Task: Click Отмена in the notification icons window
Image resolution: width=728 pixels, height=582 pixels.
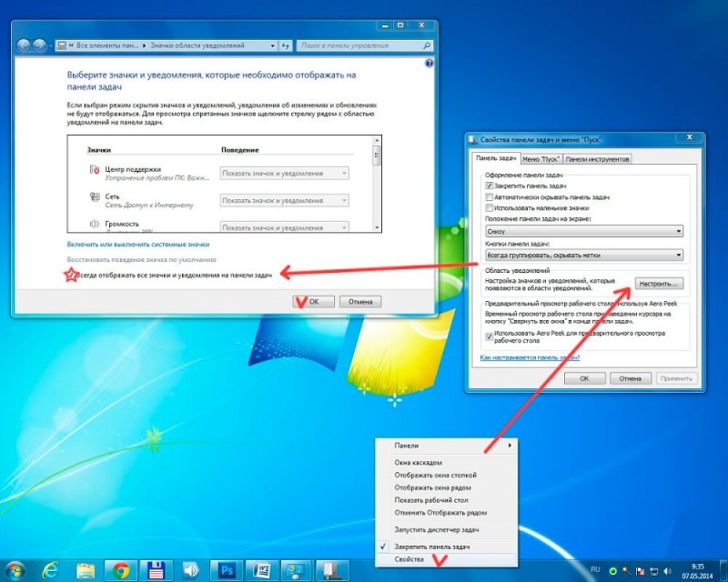Action: [360, 302]
